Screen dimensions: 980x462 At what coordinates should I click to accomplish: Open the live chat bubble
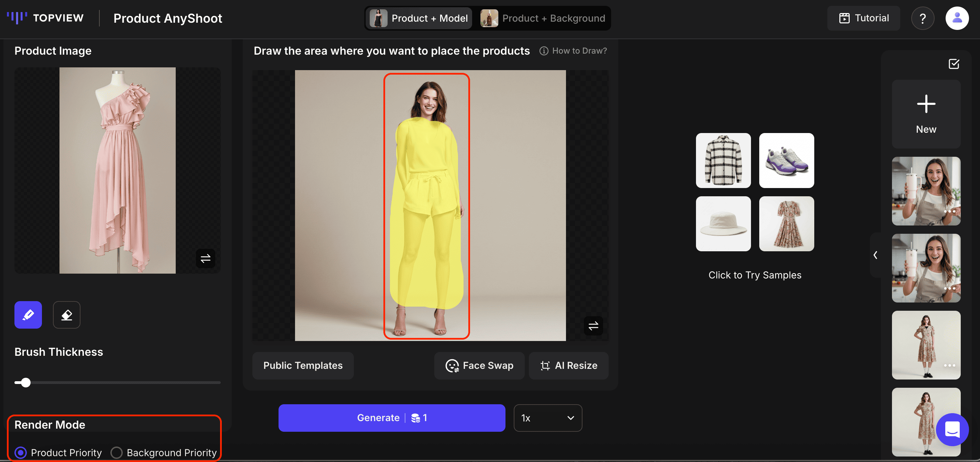point(952,429)
